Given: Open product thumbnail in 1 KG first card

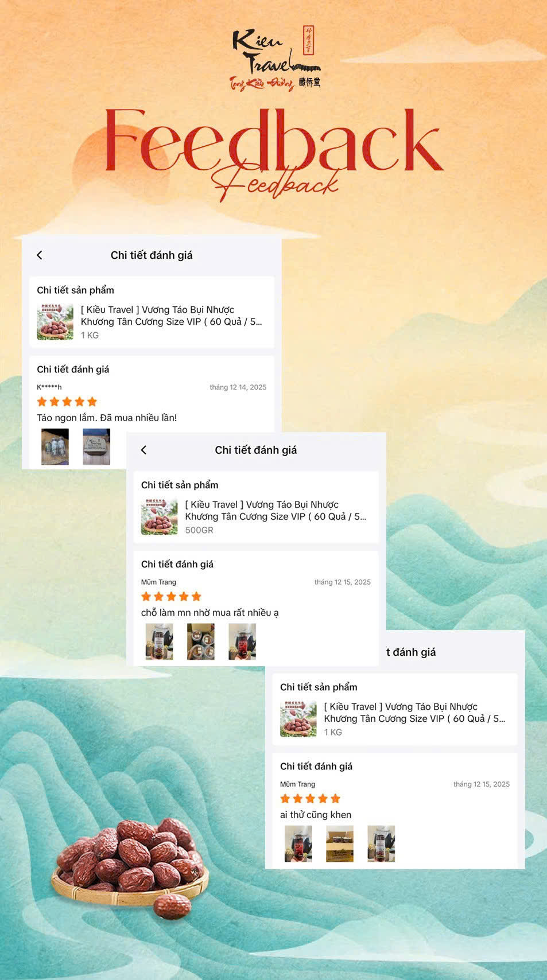Looking at the screenshot, I should pos(55,322).
